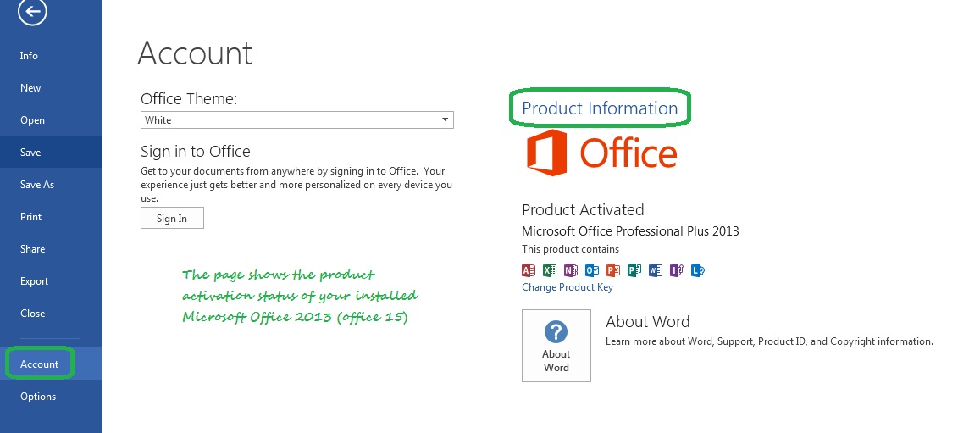This screenshot has height=433, width=980.
Task: Click the Office Theme label
Action: [x=189, y=99]
